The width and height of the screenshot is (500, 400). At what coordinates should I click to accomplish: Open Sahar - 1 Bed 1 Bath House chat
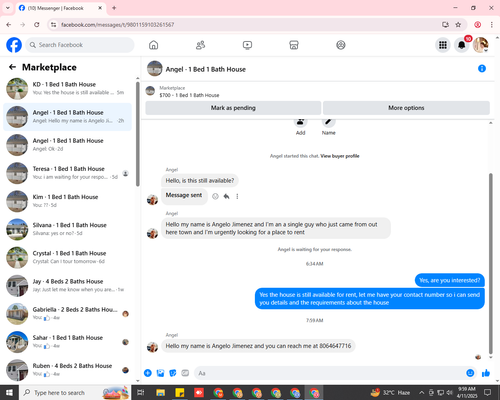[x=67, y=342]
